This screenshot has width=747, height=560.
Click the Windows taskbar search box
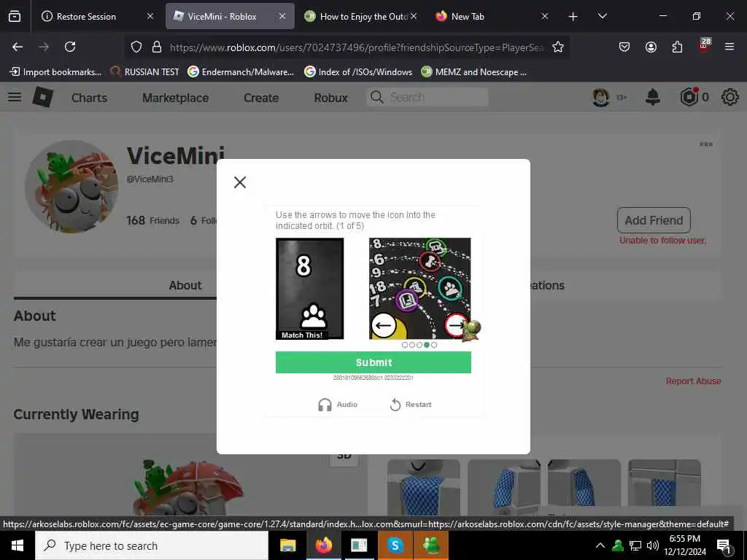pos(152,545)
